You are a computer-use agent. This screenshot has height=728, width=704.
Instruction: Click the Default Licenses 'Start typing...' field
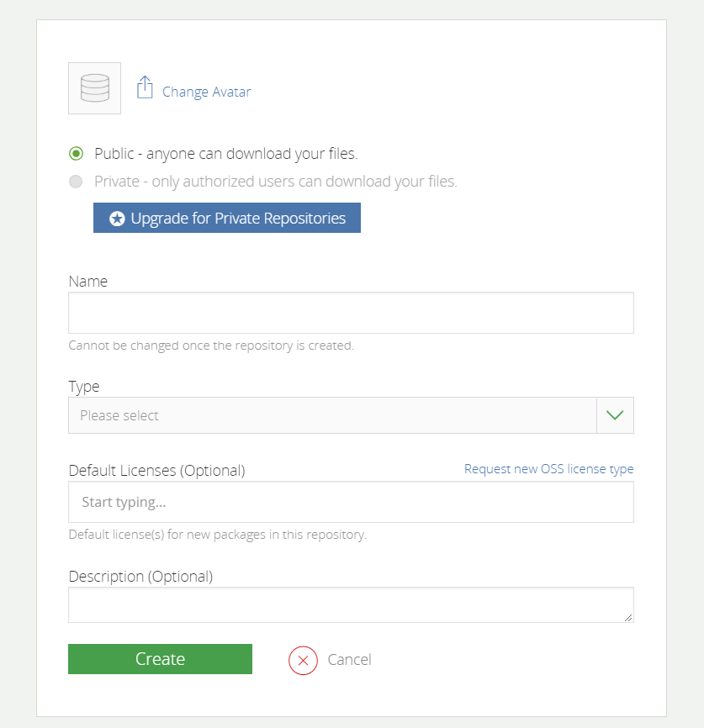pyautogui.click(x=351, y=502)
